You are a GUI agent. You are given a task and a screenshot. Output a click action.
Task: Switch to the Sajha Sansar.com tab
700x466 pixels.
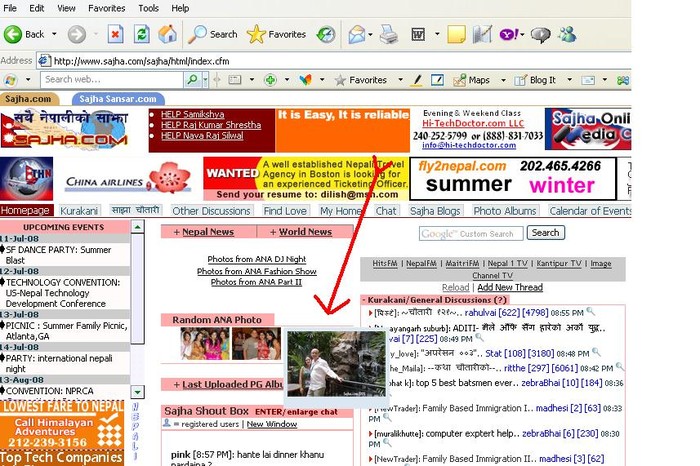tap(118, 99)
